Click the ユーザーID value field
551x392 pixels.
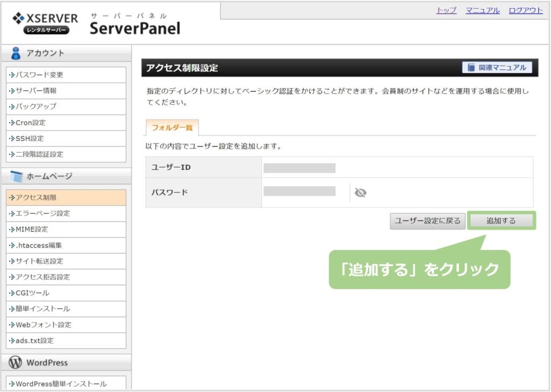299,168
